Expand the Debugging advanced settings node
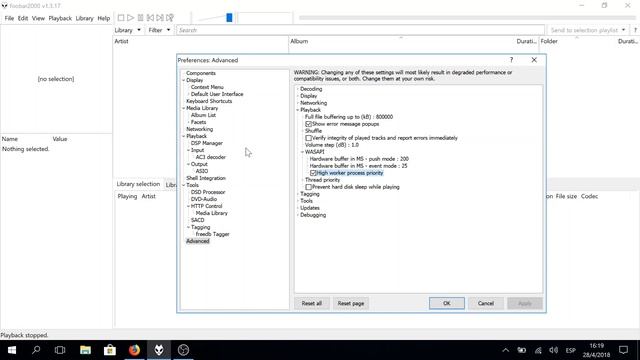 [298, 215]
